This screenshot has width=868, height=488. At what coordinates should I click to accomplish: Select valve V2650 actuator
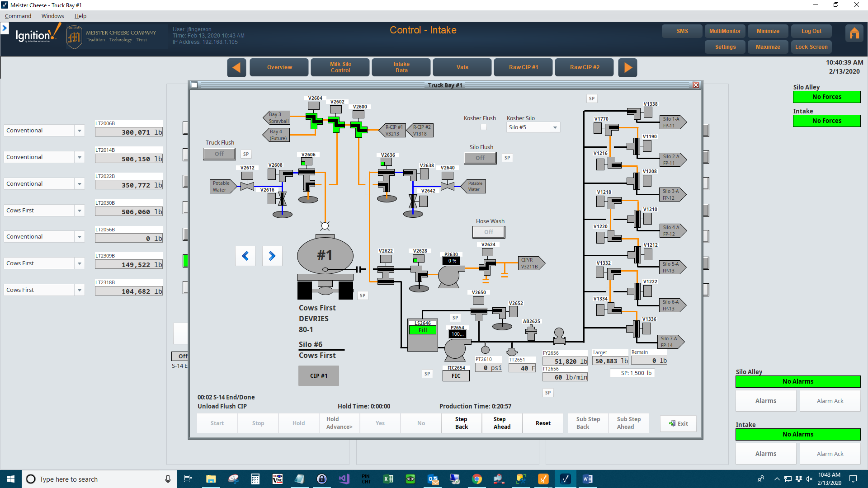(x=478, y=300)
